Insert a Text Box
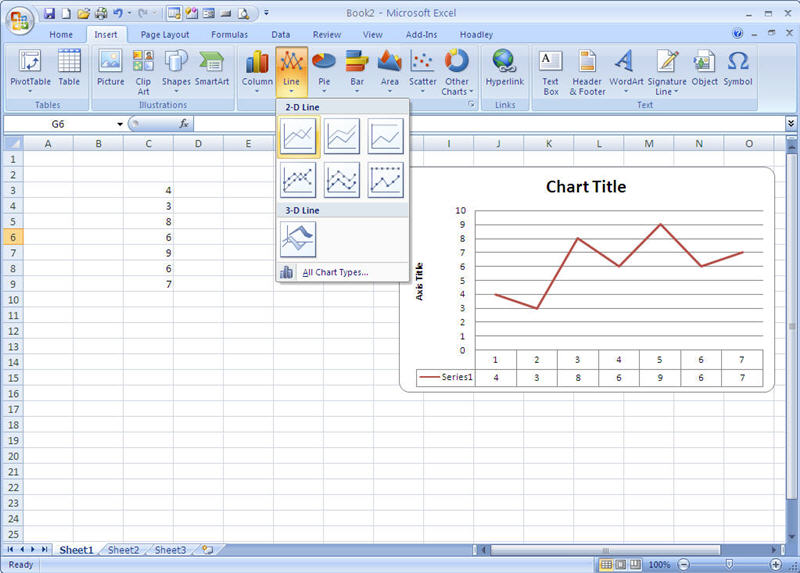This screenshot has width=800, height=573. pos(551,71)
